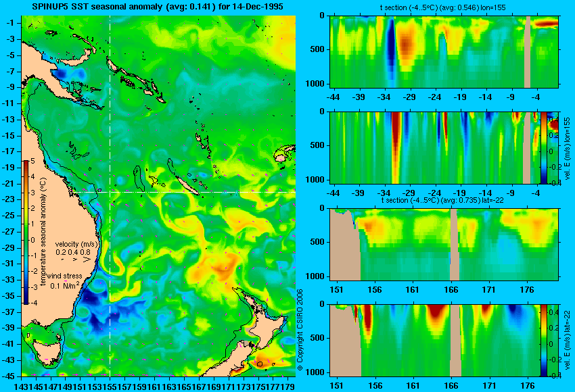Click the '166' tick below the lat=-22 temperature section

451,290
